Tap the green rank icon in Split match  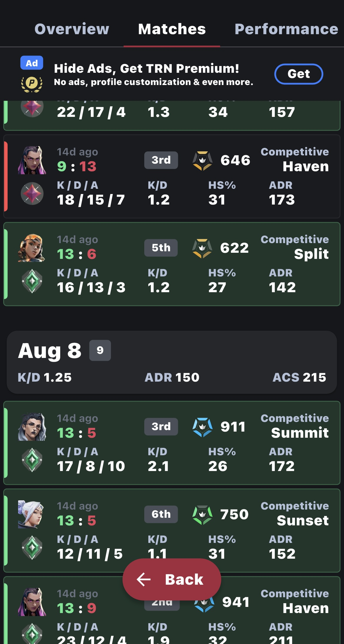point(32,281)
